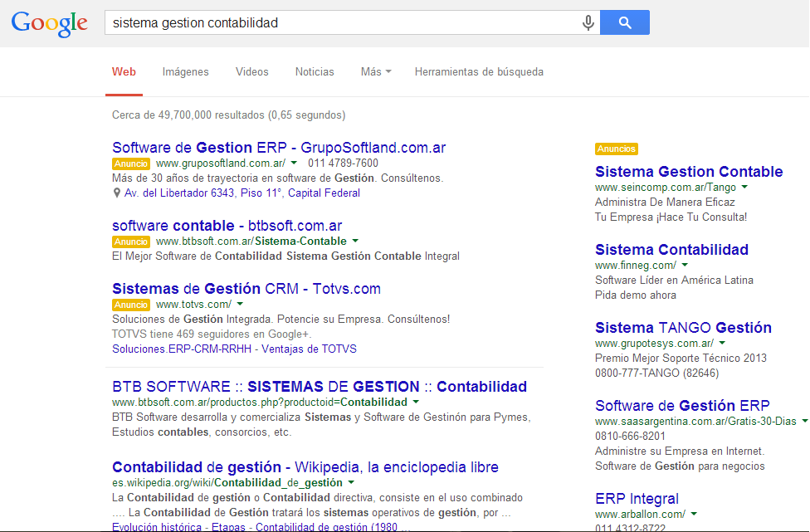Click the Google logo

48,23
